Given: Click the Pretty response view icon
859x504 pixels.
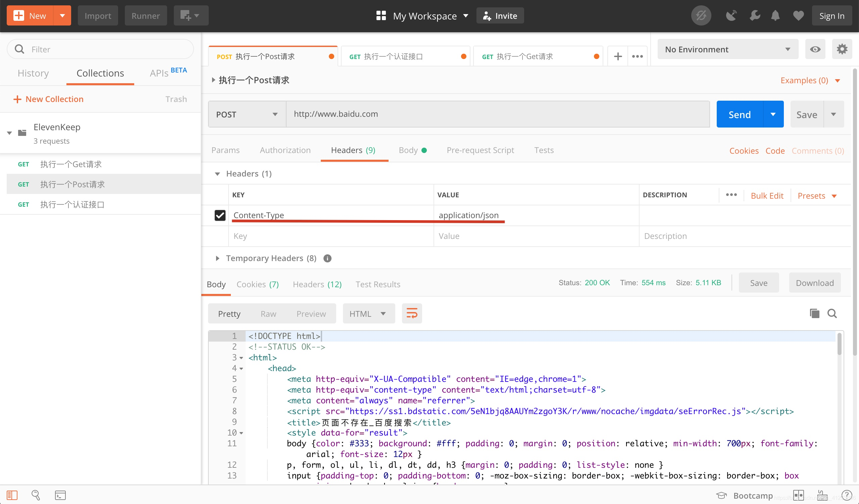Looking at the screenshot, I should (x=229, y=313).
